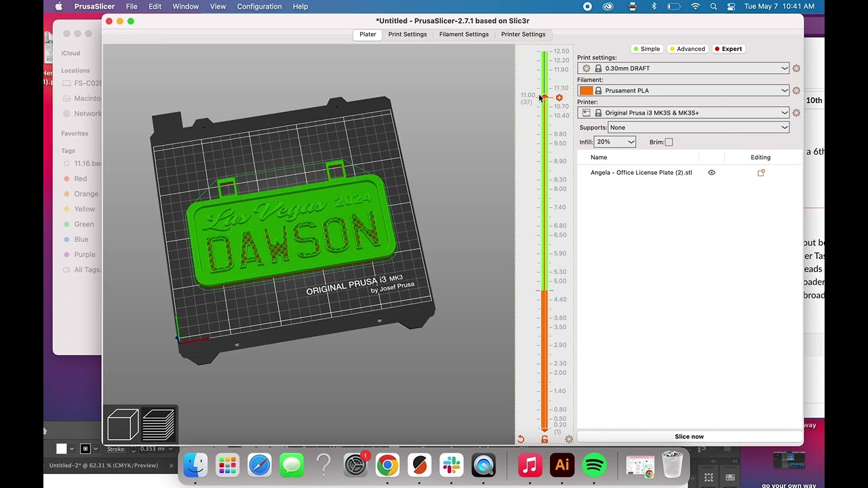Select Green tag in Finder sidebar
Viewport: 868px width, 488px height.
[84, 224]
